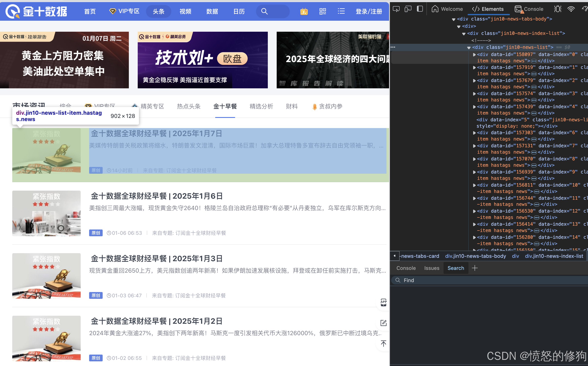Open the bug debugger icon in DevTools
588x366 pixels.
click(x=558, y=9)
